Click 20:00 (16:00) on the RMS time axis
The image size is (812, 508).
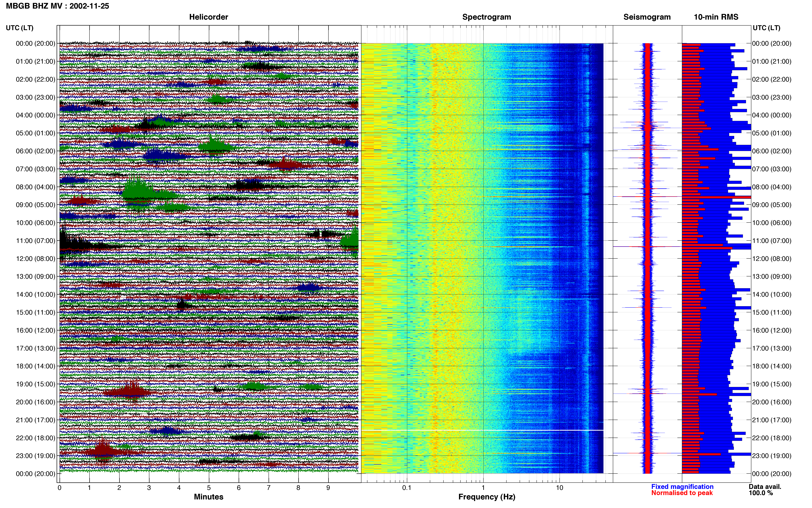click(772, 402)
